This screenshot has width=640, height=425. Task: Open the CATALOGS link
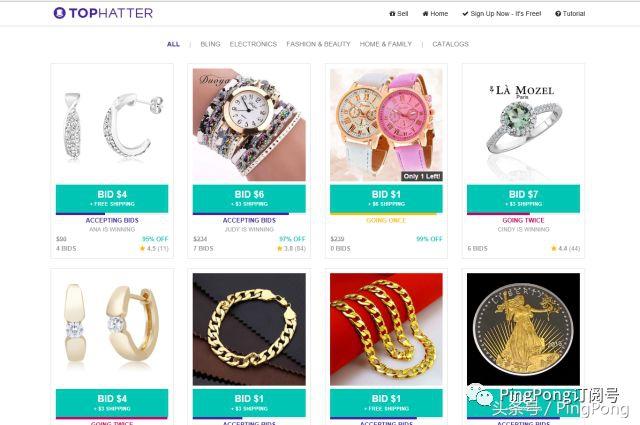point(450,44)
